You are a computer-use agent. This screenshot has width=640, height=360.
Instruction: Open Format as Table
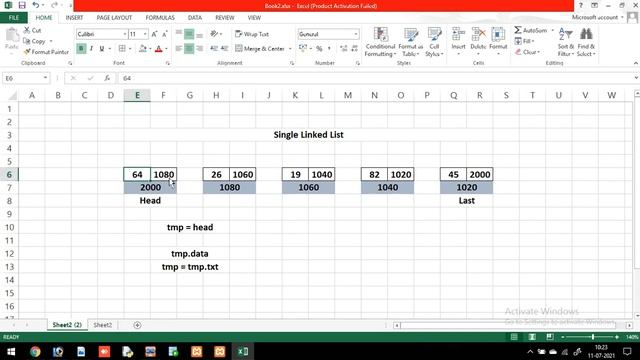pos(411,42)
